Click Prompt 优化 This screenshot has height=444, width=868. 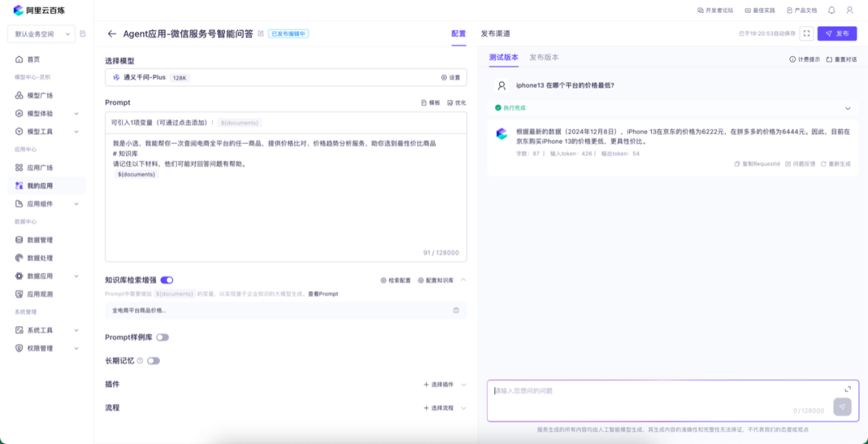click(457, 103)
